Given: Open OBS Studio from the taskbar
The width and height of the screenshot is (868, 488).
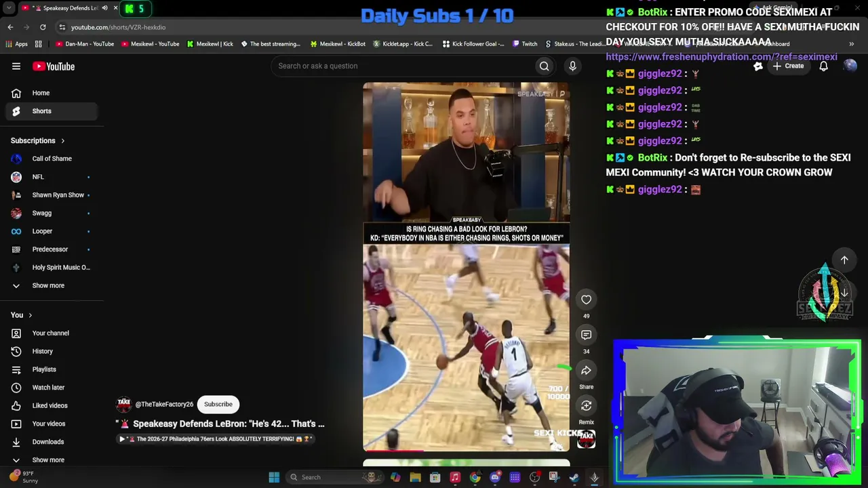Looking at the screenshot, I should click(535, 477).
